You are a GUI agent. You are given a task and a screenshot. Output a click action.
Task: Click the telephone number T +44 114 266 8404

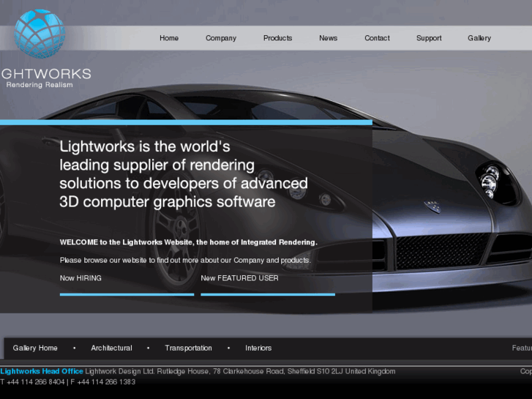tap(33, 382)
